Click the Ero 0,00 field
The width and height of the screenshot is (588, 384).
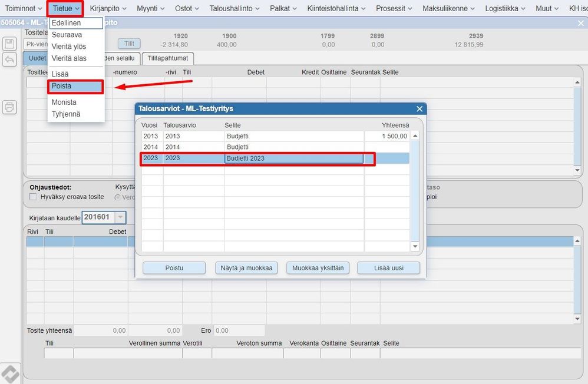tap(239, 330)
